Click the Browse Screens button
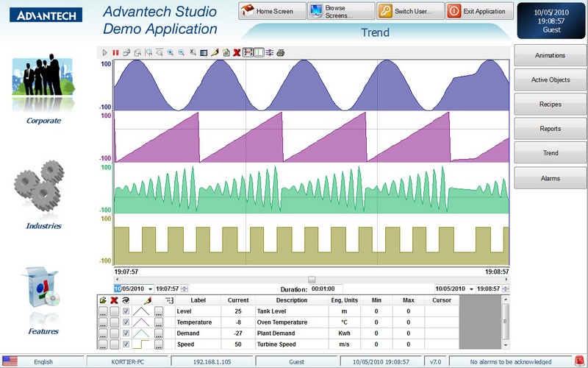The image size is (588, 368). point(341,11)
